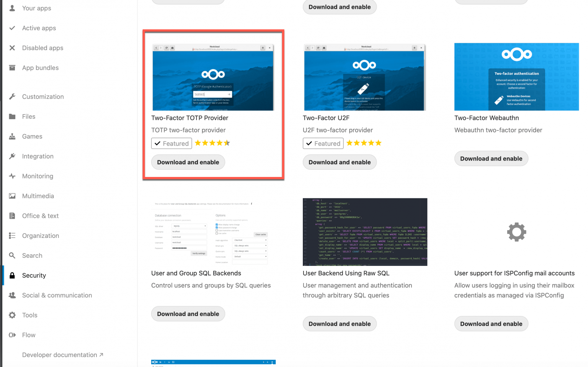Select the lock icon for Security
The image size is (588, 367).
tap(12, 275)
